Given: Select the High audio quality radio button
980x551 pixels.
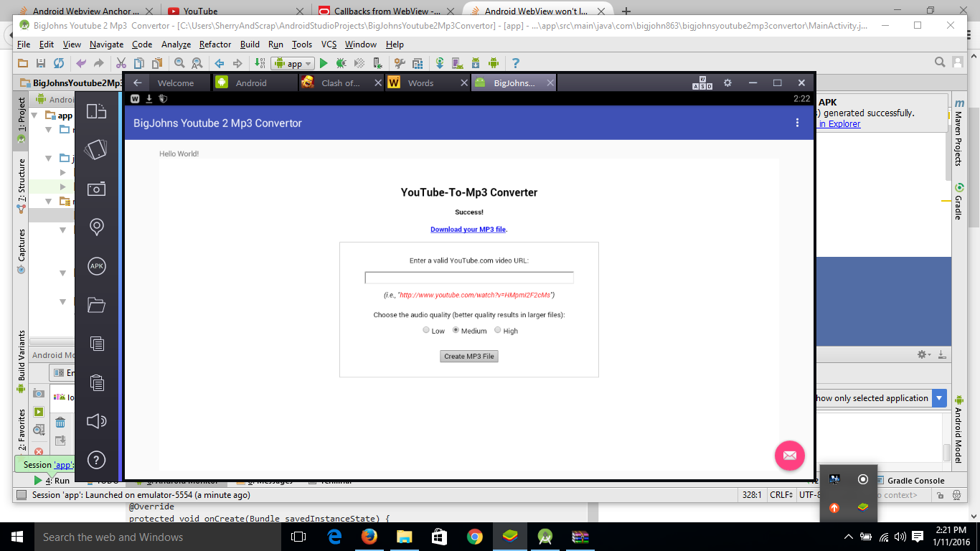Looking at the screenshot, I should tap(498, 330).
